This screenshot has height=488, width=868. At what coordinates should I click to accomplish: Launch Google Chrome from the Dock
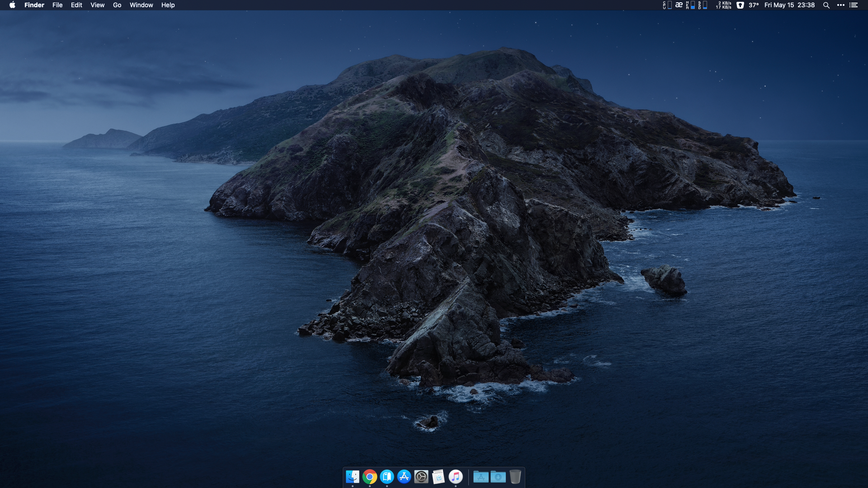pyautogui.click(x=369, y=476)
